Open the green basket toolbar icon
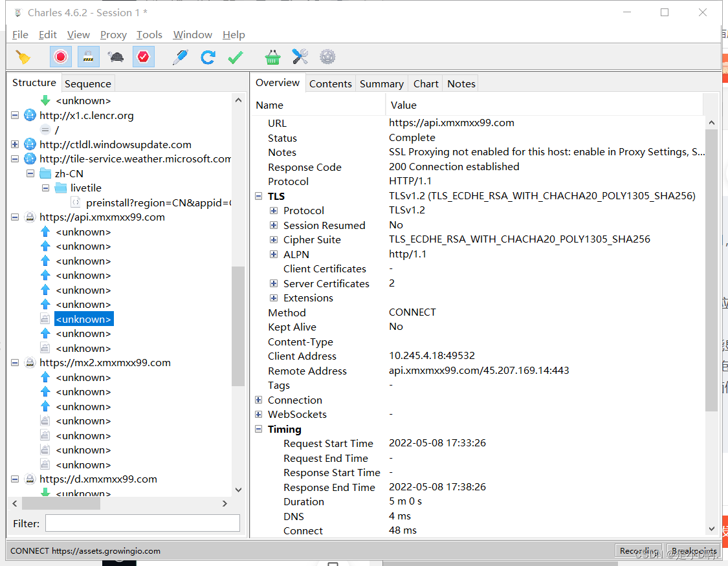Viewport: 728px width, 566px height. tap(272, 57)
